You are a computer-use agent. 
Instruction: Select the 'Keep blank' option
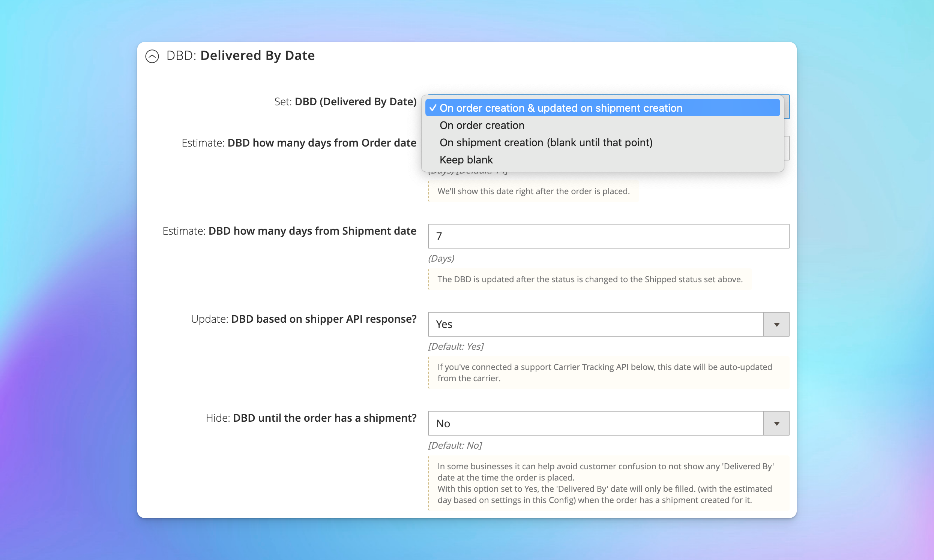[x=602, y=160]
